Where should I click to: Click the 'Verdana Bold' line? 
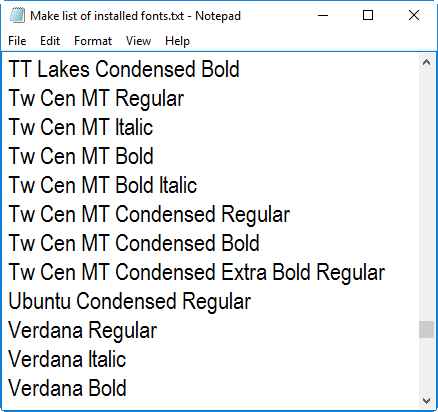(67, 388)
